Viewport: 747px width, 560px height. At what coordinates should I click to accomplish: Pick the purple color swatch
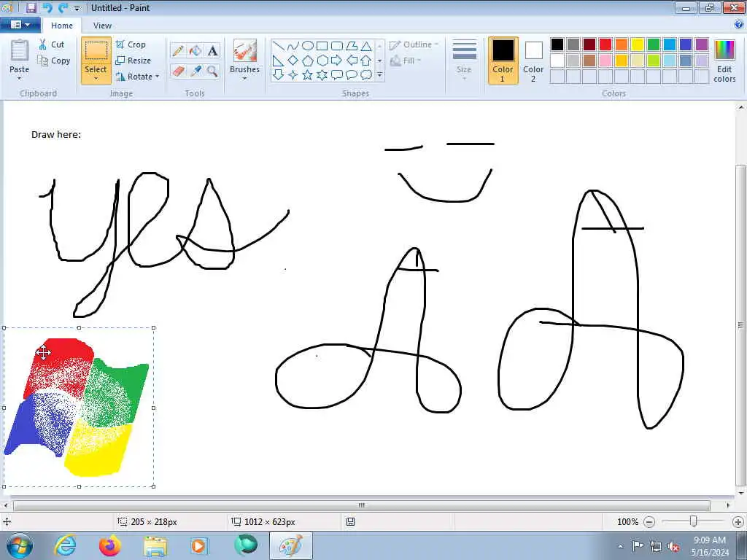point(701,44)
